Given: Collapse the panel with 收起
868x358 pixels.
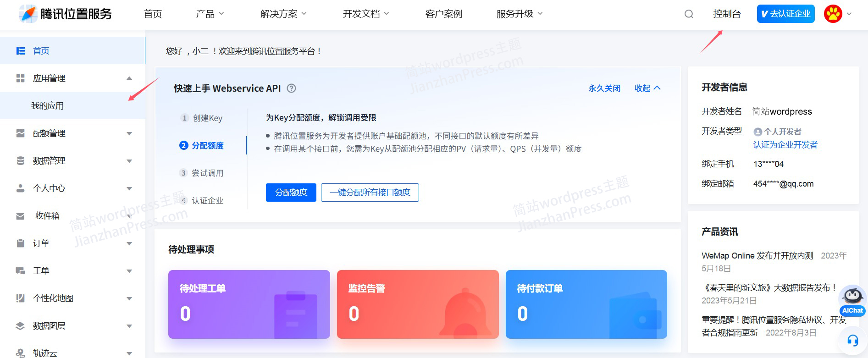Looking at the screenshot, I should [x=647, y=88].
